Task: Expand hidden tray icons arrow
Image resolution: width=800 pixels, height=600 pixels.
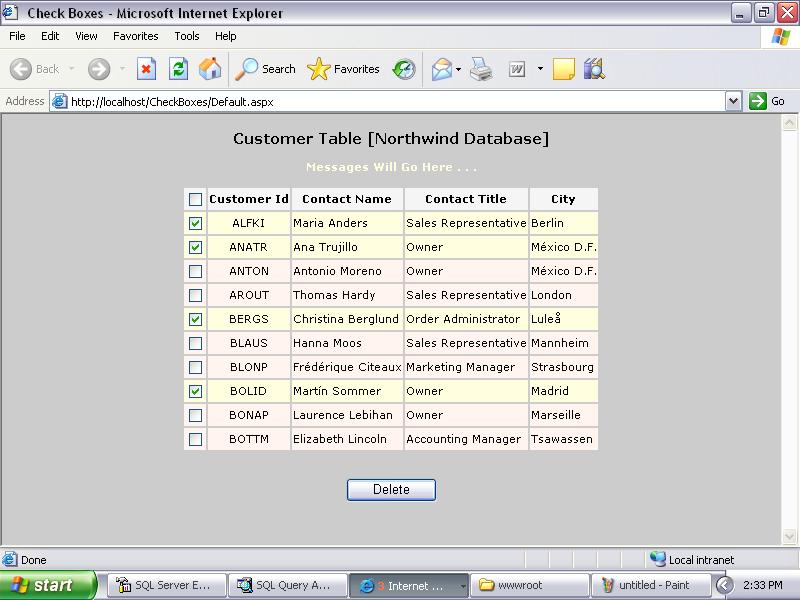Action: (x=724, y=585)
